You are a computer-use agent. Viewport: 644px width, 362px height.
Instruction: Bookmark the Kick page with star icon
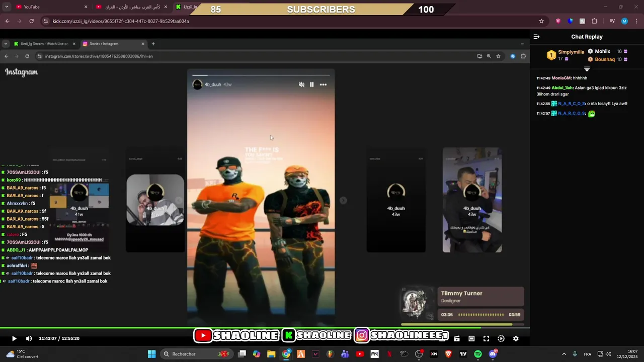tap(541, 21)
